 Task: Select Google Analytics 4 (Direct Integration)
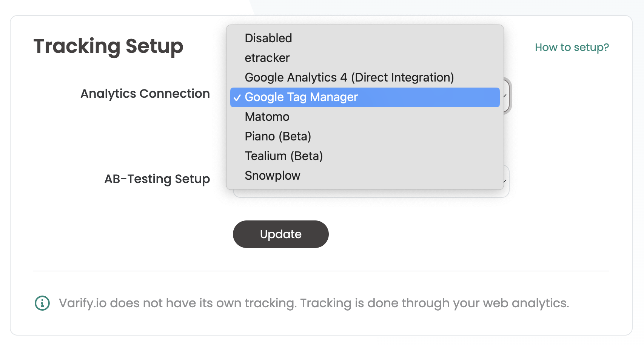click(x=365, y=77)
